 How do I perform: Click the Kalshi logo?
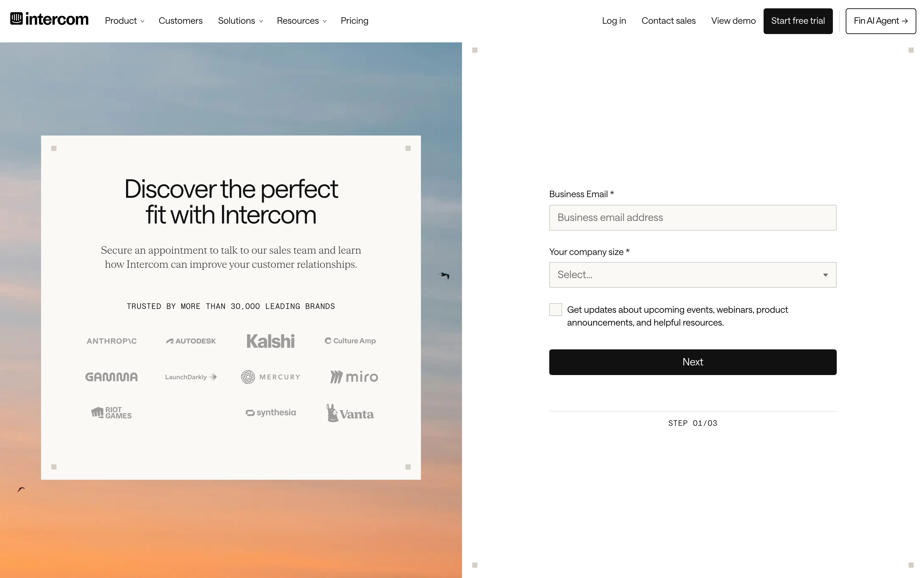[271, 341]
